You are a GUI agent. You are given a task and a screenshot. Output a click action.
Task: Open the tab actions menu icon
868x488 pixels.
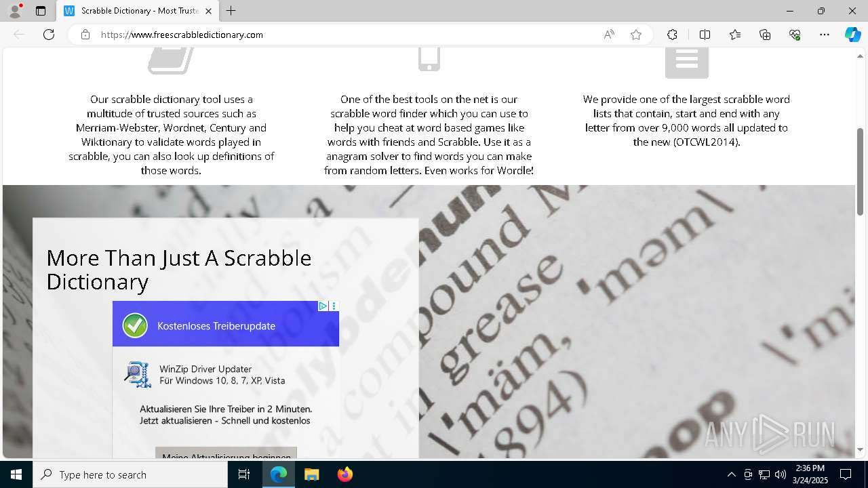(41, 11)
